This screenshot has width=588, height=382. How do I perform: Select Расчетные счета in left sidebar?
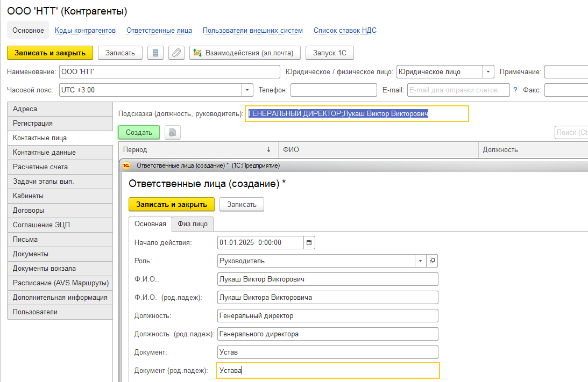(x=40, y=167)
